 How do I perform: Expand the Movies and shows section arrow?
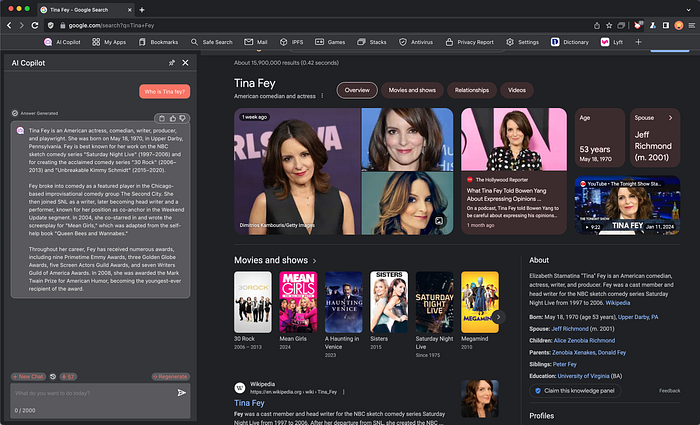pos(314,261)
